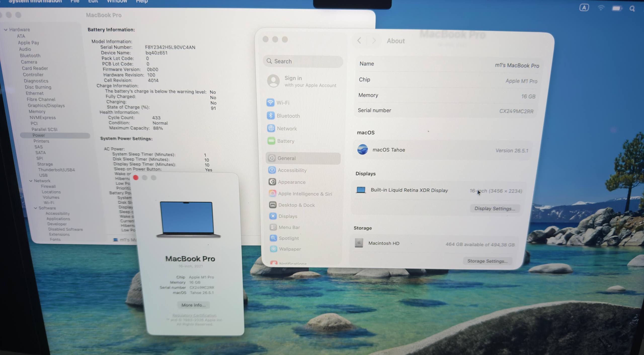Click the input source A icon in menu bar
Screen dimensions: 644x355
(x=584, y=8)
